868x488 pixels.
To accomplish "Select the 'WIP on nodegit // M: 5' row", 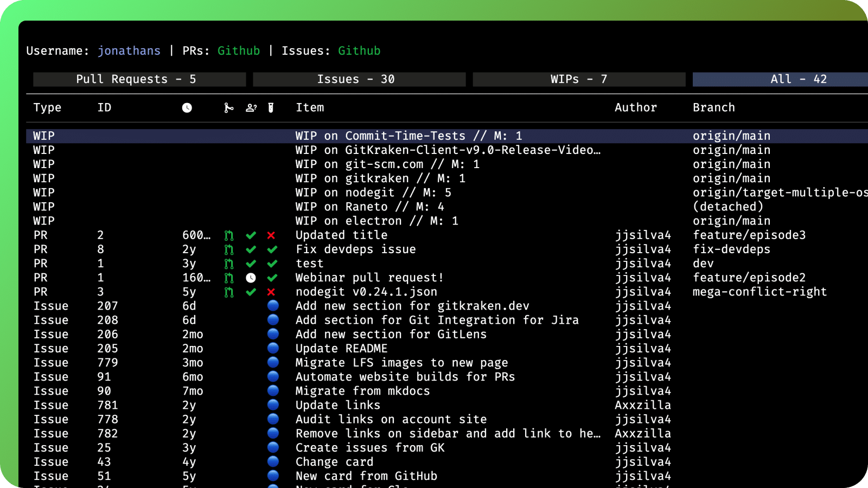I will pos(373,192).
